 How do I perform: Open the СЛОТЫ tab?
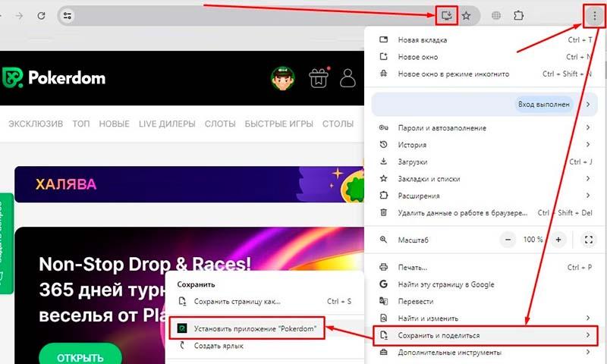tap(220, 124)
